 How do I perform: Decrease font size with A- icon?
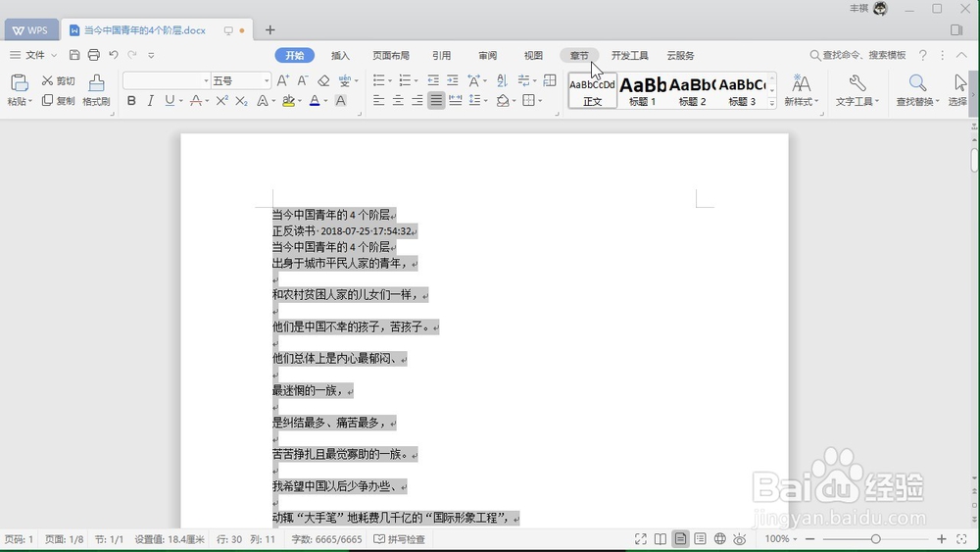(x=303, y=80)
